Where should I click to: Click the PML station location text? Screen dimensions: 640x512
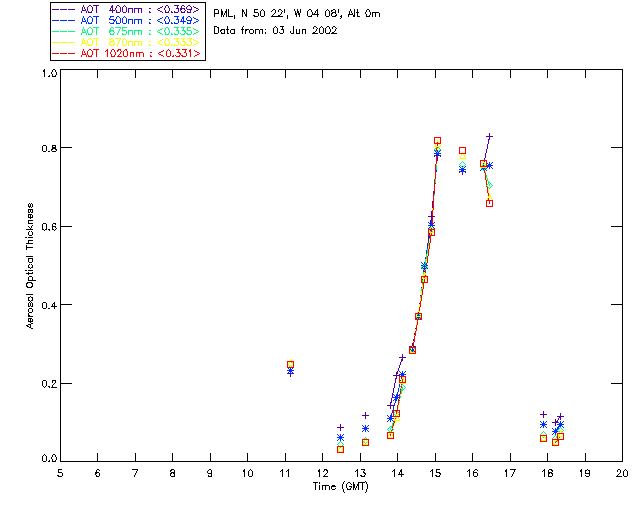click(x=297, y=14)
